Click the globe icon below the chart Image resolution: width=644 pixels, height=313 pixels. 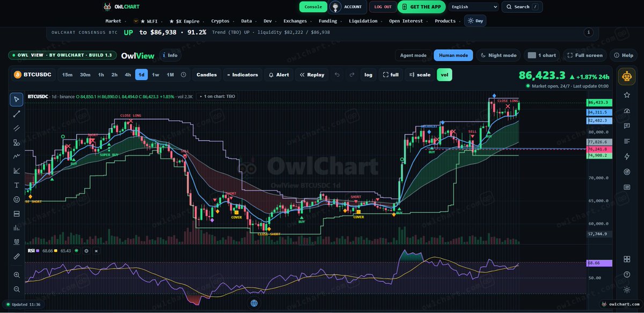254,303
